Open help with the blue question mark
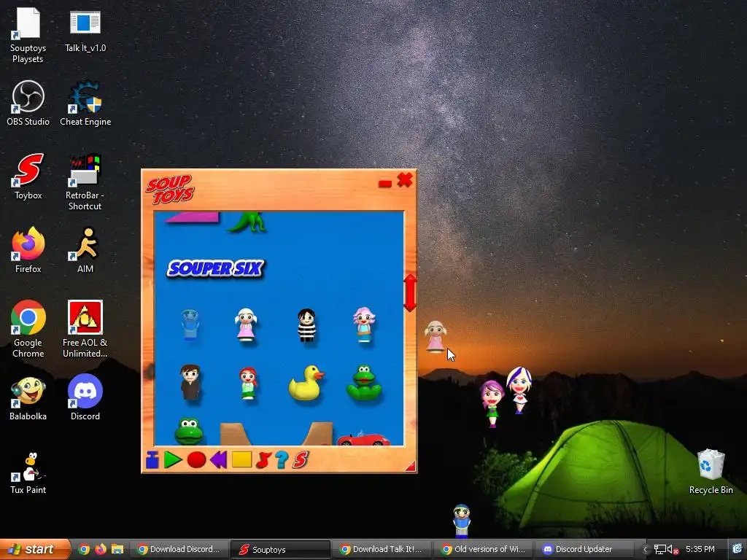This screenshot has width=747, height=560. point(282,459)
